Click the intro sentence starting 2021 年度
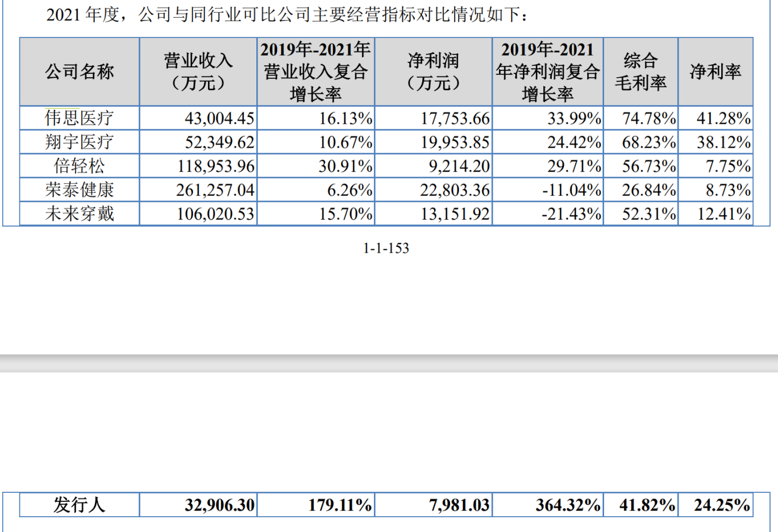The width and height of the screenshot is (778, 532). 288,14
